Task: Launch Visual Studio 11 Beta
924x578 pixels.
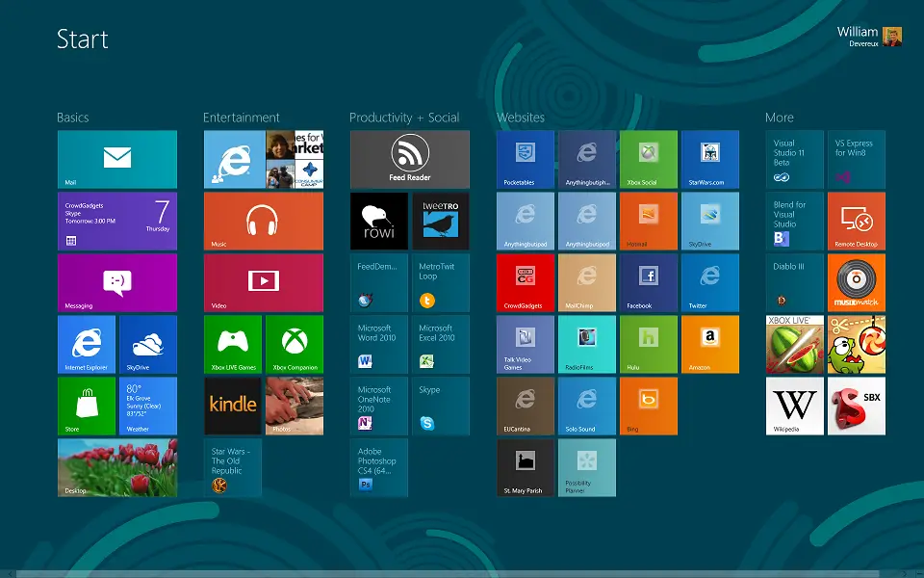Action: click(795, 159)
